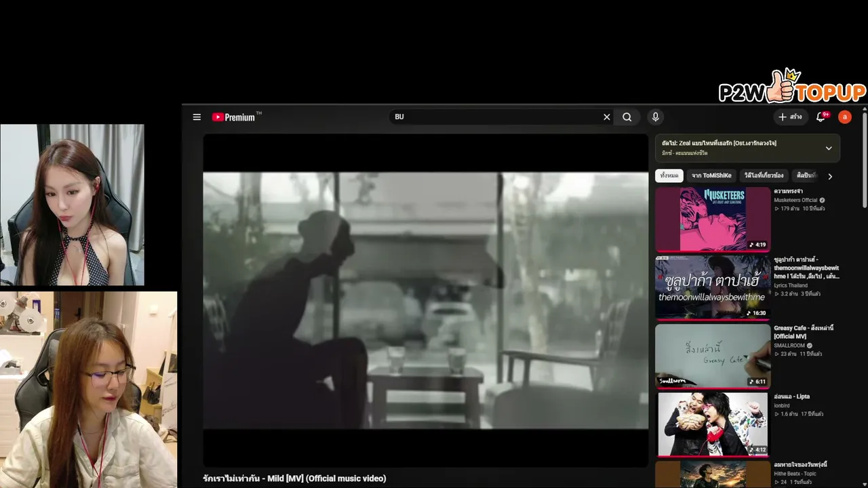
Task: Open the ซูลูปาก้า ตาปาเฮ้ video title
Action: (x=807, y=268)
